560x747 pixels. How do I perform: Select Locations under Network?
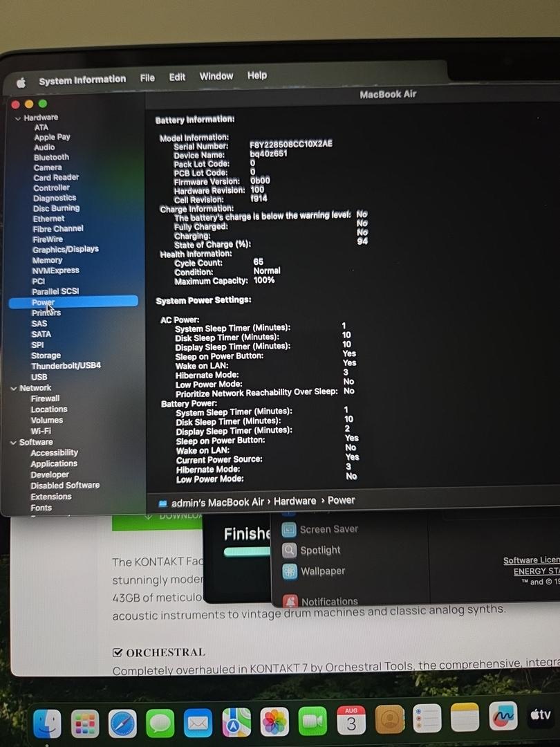pyautogui.click(x=49, y=409)
